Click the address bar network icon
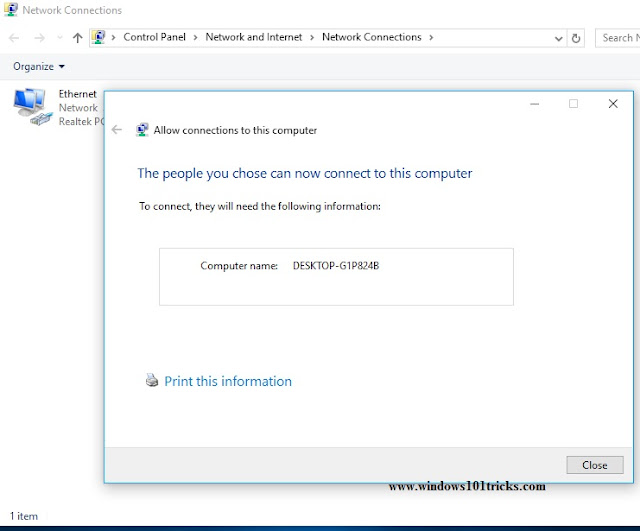The width and height of the screenshot is (640, 531). [x=98, y=38]
